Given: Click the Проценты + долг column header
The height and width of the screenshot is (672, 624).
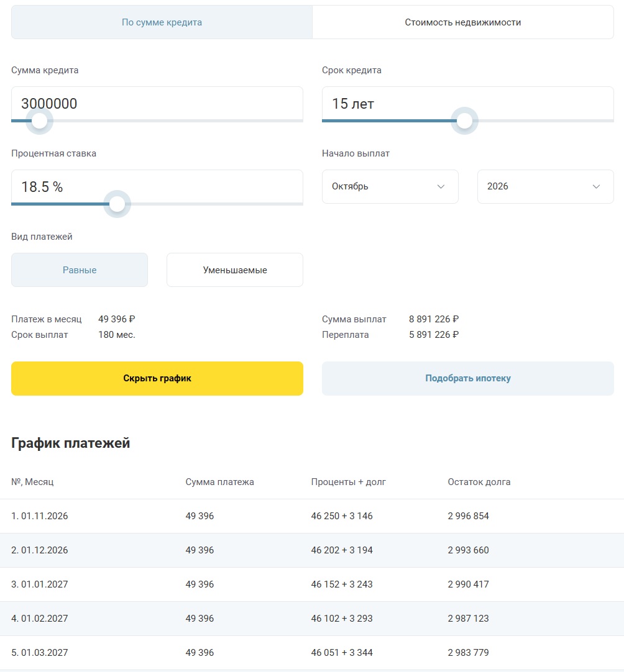Looking at the screenshot, I should (349, 482).
